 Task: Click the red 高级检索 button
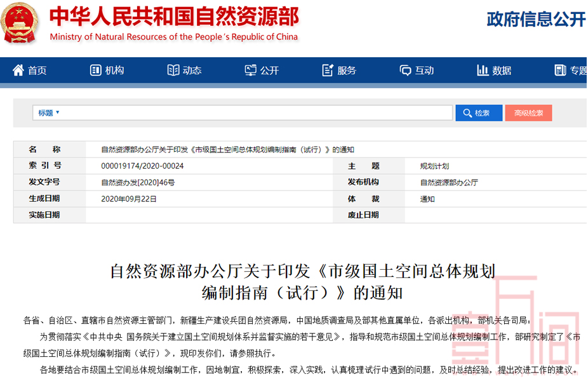tap(528, 113)
